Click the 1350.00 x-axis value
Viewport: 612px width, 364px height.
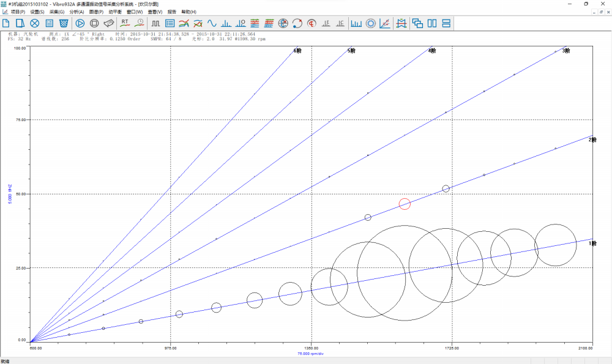(x=311, y=348)
